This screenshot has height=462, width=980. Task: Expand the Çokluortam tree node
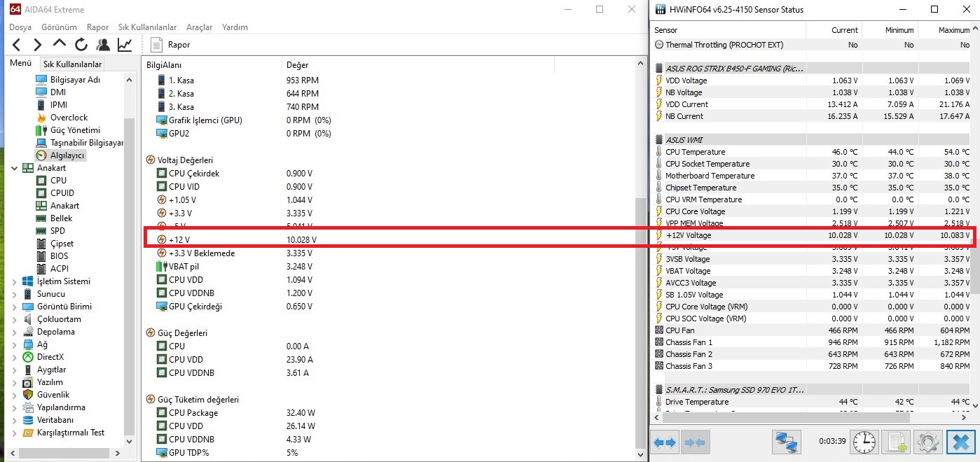pos(15,319)
